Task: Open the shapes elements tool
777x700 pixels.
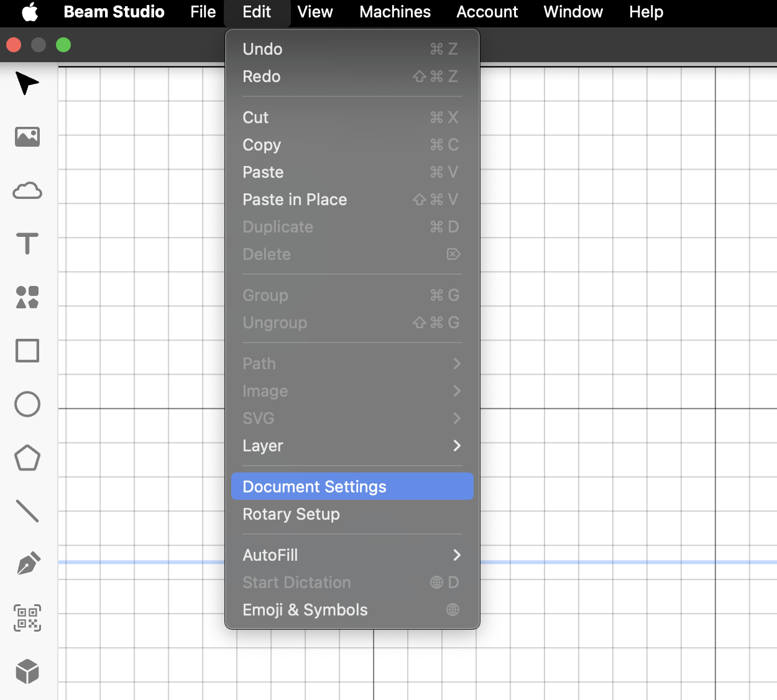Action: (27, 297)
